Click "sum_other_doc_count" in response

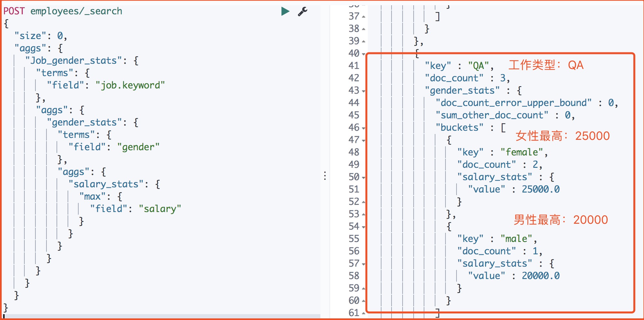(x=492, y=115)
